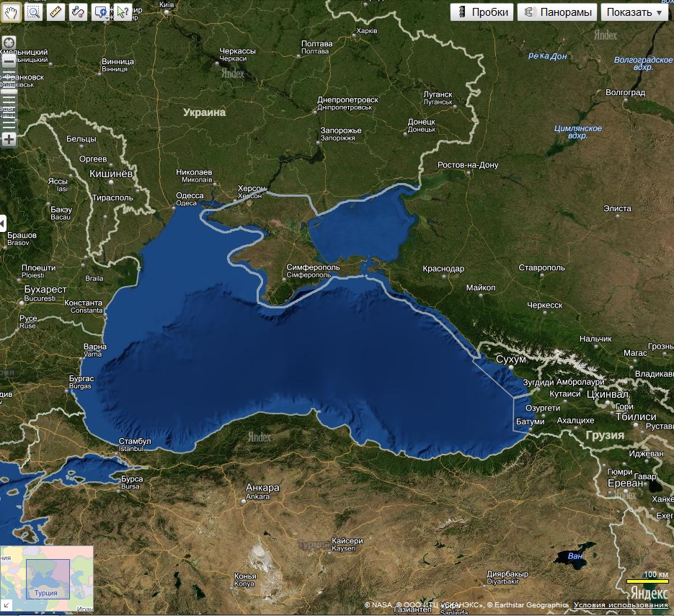Toggle the Панорамы panoramas layer
This screenshot has height=616, width=674.
coord(557,12)
